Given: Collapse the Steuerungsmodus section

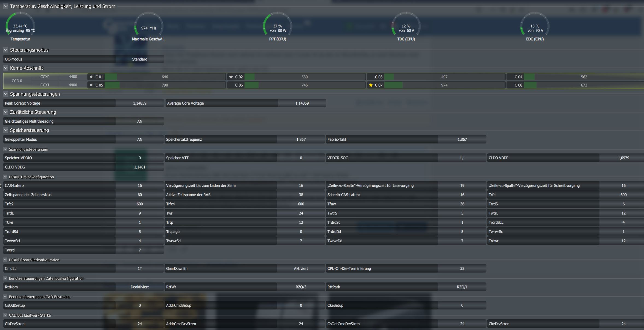Looking at the screenshot, I should coord(6,50).
